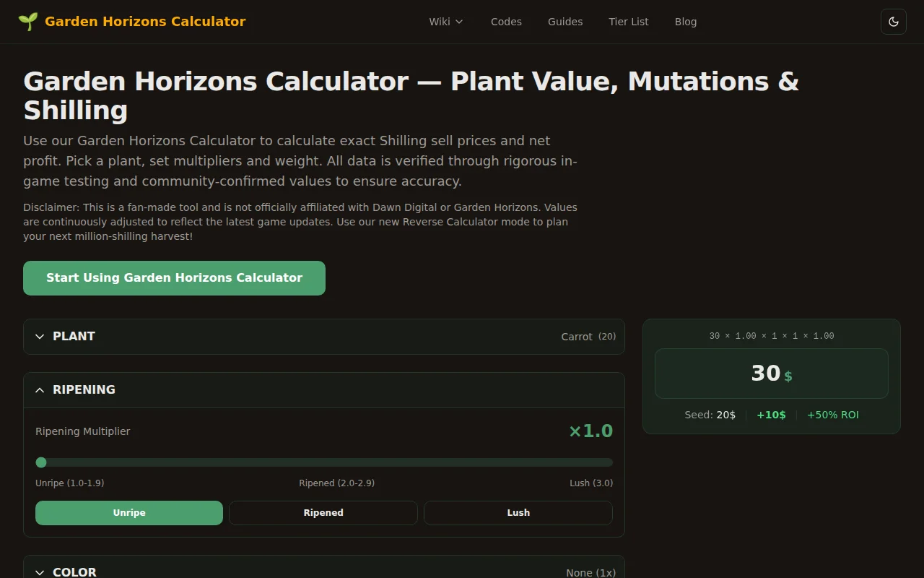Click the Ripening Multiplier label

pyautogui.click(x=83, y=431)
